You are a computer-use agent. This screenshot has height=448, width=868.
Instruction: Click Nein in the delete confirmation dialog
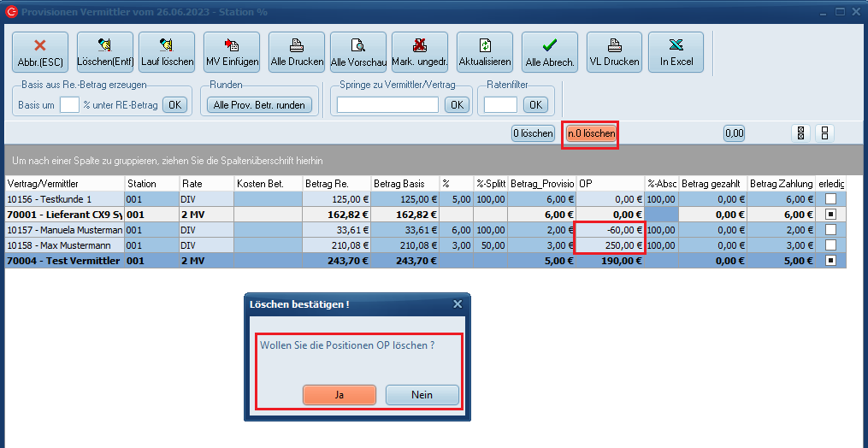tap(422, 395)
